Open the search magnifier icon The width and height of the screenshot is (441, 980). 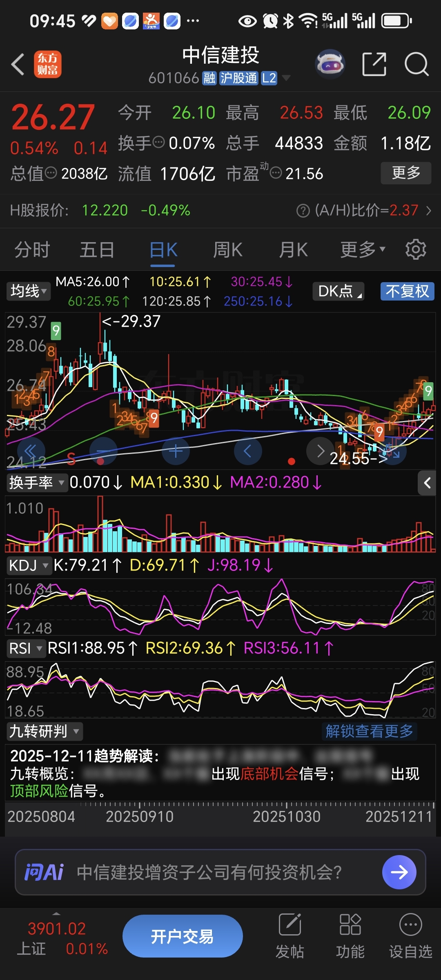tap(416, 64)
